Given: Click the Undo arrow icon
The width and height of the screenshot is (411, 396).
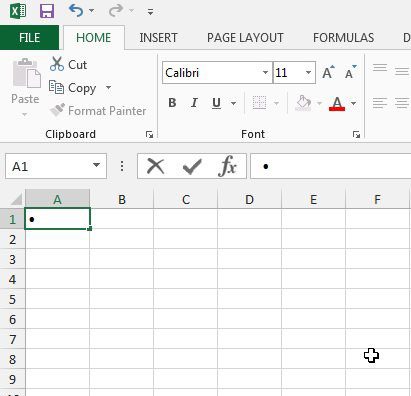Looking at the screenshot, I should 76,11.
